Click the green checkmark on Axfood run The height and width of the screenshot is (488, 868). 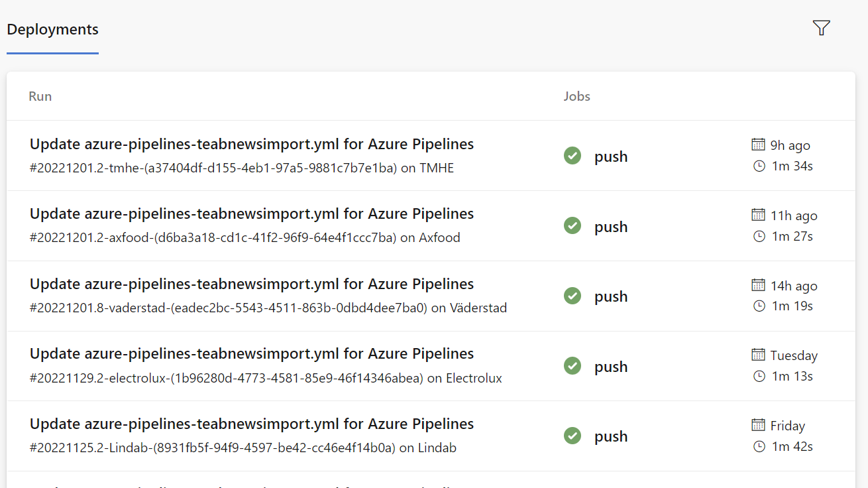pyautogui.click(x=572, y=226)
